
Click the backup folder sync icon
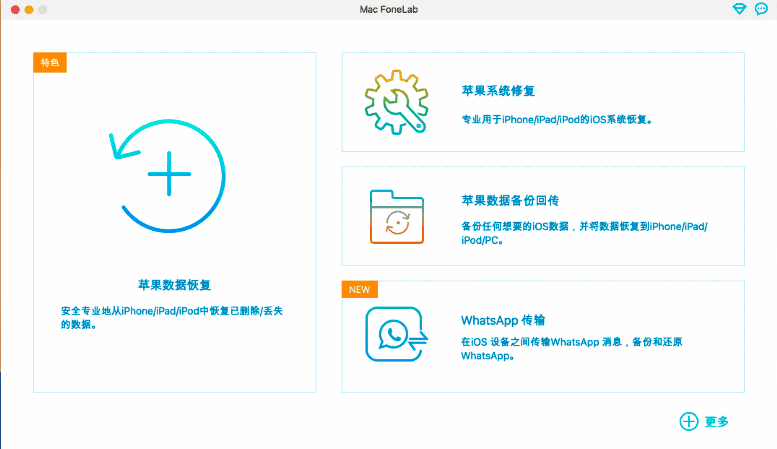coord(396,217)
